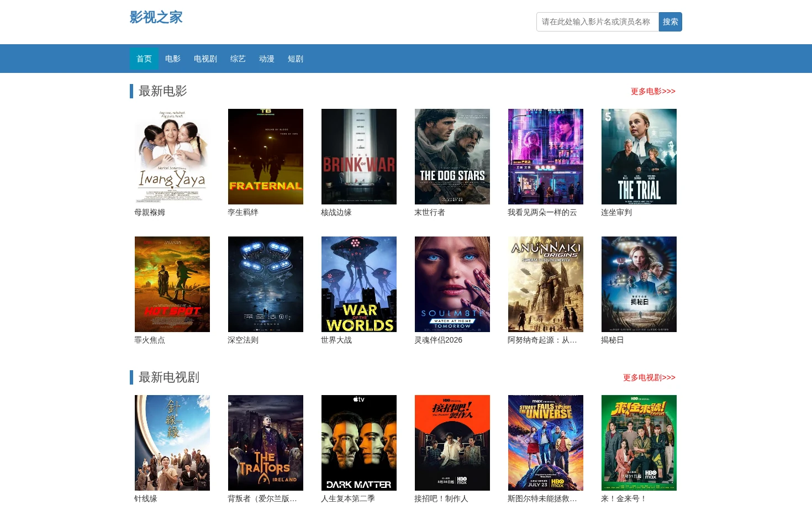Open the 深空法则 spaceship poster
The height and width of the screenshot is (510, 812).
(x=266, y=284)
